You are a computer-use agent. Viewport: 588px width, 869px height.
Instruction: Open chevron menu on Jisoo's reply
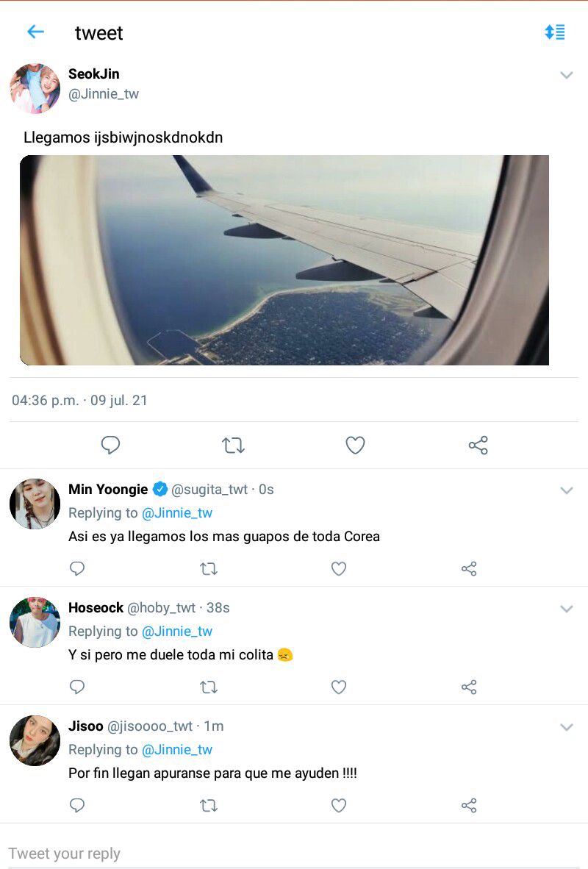[x=567, y=727]
